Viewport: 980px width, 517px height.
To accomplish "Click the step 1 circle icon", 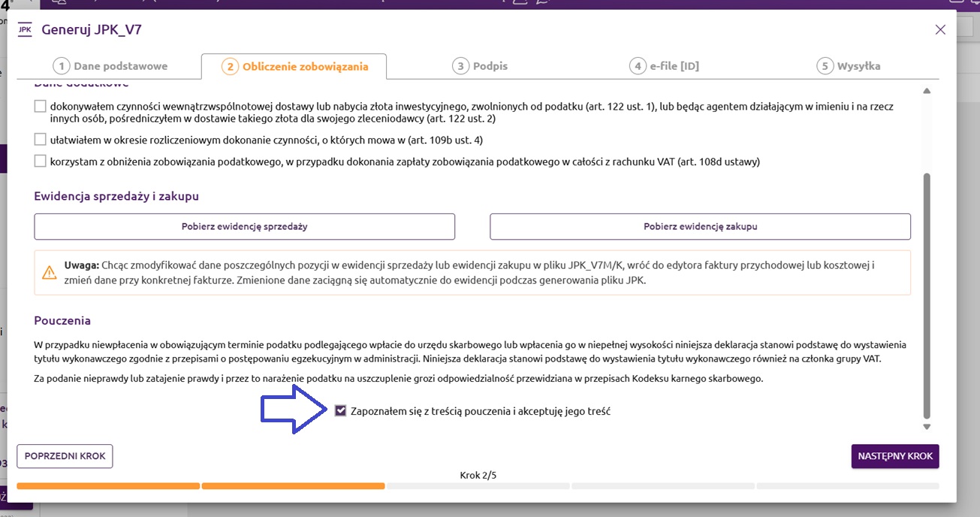I will [61, 66].
